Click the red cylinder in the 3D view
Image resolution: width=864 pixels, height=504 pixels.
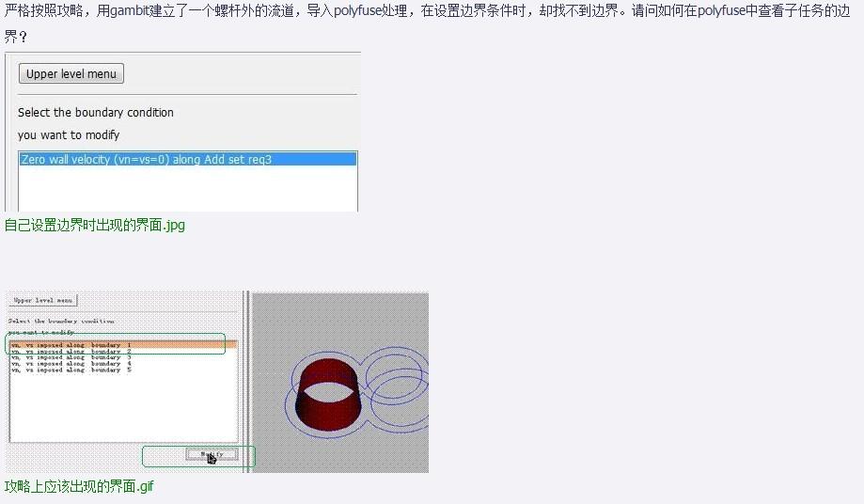pos(329,394)
